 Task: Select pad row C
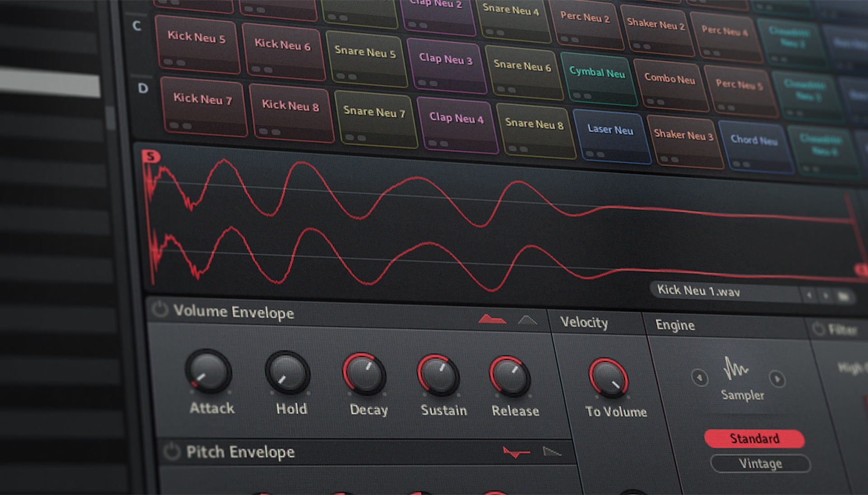(x=137, y=26)
